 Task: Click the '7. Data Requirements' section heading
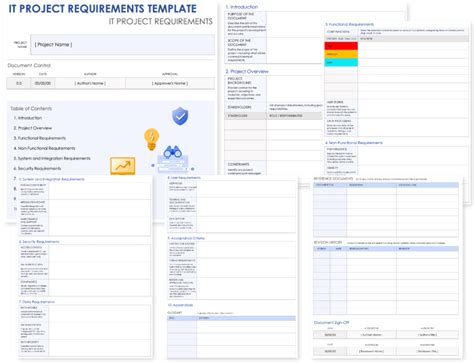(37, 302)
